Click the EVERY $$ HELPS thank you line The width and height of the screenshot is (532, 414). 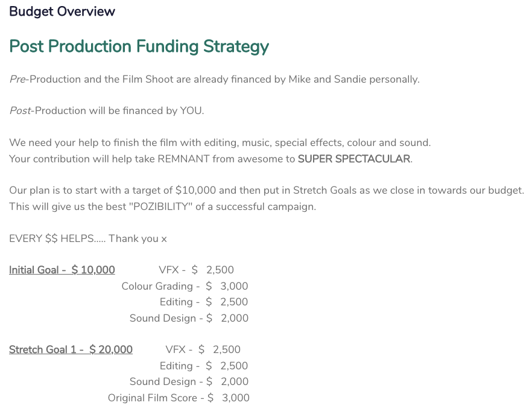[88, 238]
